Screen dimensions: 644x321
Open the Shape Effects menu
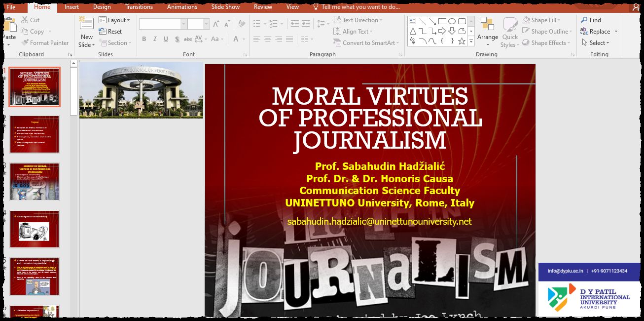pos(547,43)
